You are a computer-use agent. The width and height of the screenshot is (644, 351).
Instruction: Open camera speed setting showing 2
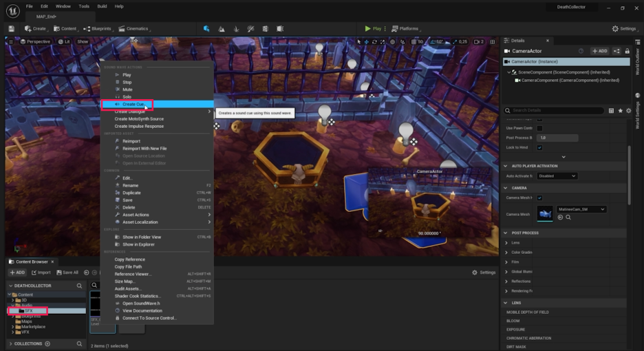pos(478,41)
